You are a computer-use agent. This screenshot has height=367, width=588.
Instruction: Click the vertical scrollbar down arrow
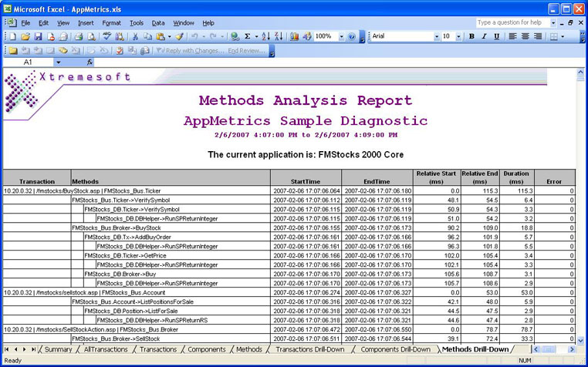click(580, 340)
